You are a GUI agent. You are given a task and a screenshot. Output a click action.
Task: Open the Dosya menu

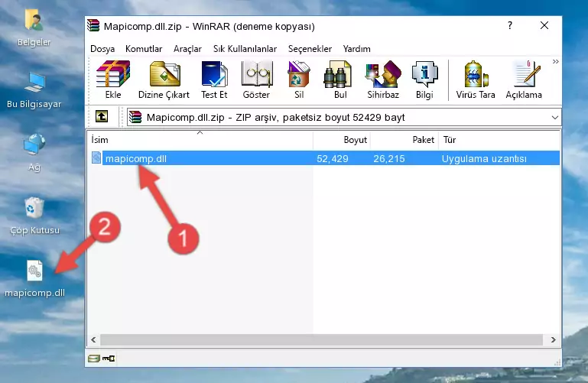(102, 49)
